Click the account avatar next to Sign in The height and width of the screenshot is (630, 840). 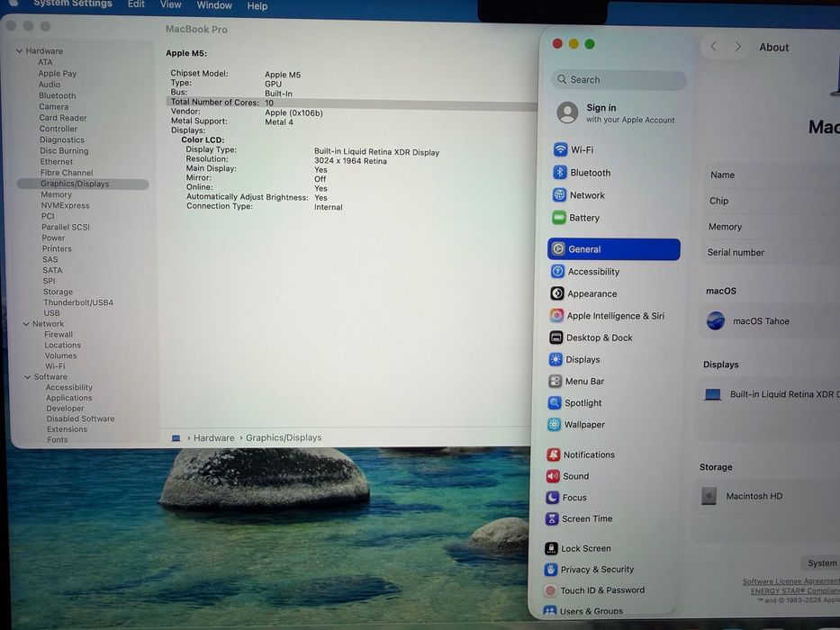(567, 112)
